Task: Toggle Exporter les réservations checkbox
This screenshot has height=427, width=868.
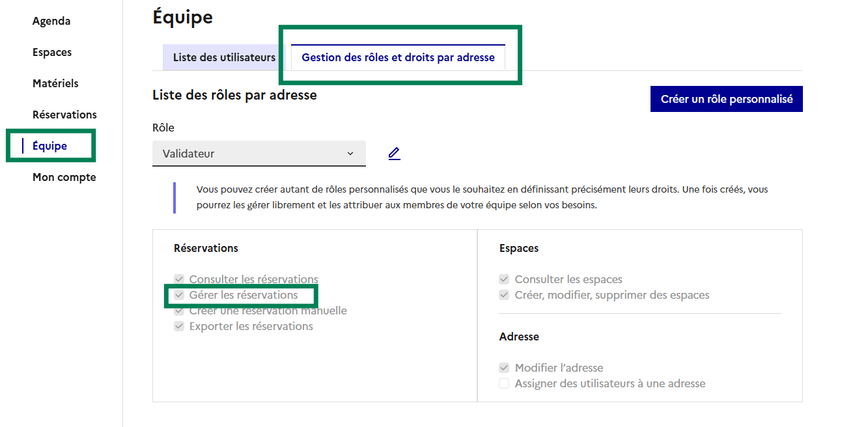Action: 179,326
